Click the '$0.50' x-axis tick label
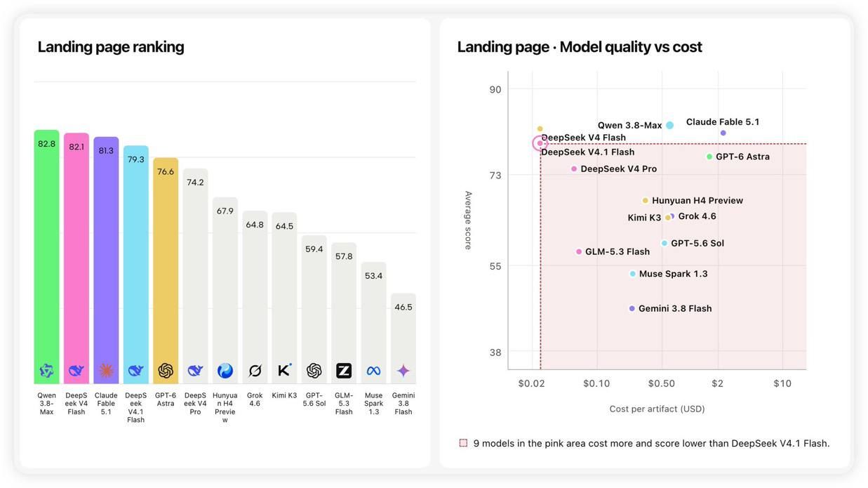868x488 pixels. (x=661, y=383)
